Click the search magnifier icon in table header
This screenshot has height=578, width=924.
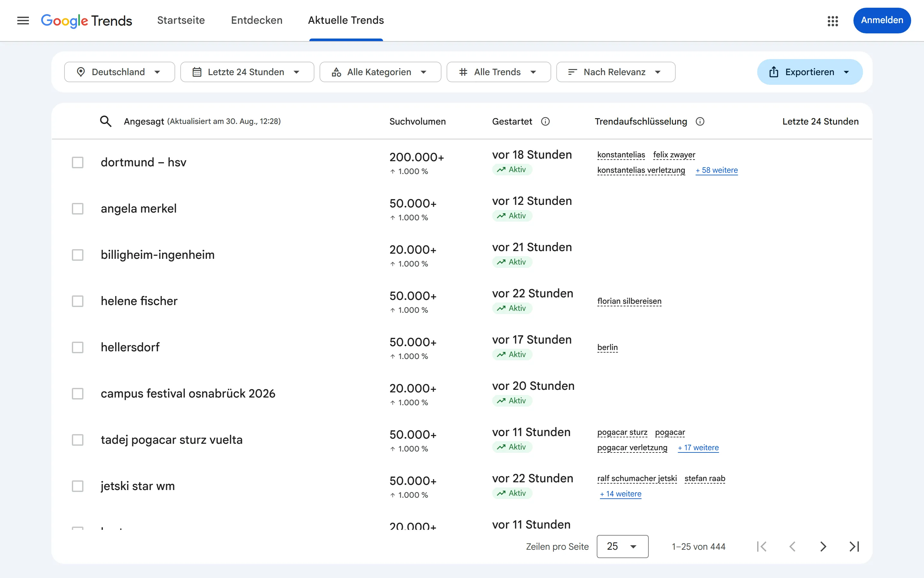(106, 121)
